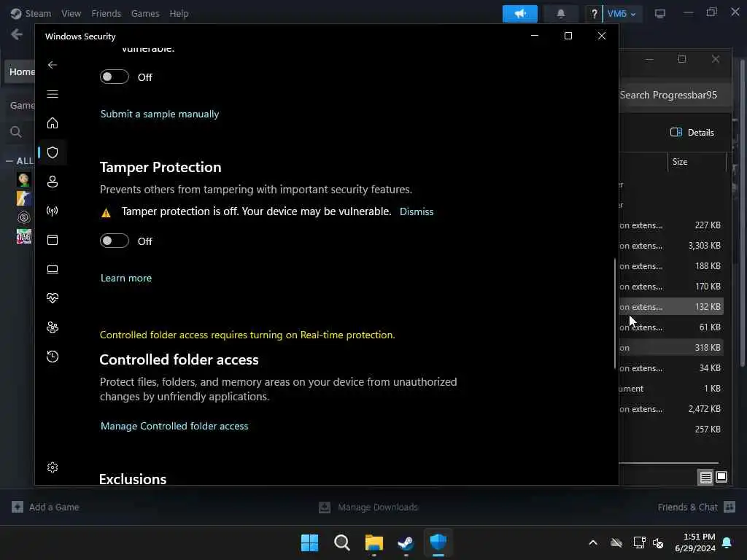Select the 3,303 KB file row
Screen dimensions: 747x560
coord(671,246)
